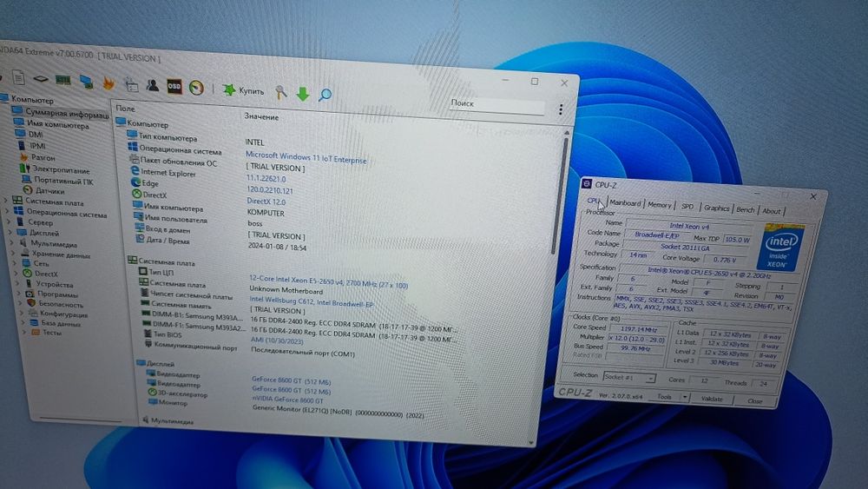Open the flame stability test icon
Viewport: 868px width, 489px height.
click(108, 83)
